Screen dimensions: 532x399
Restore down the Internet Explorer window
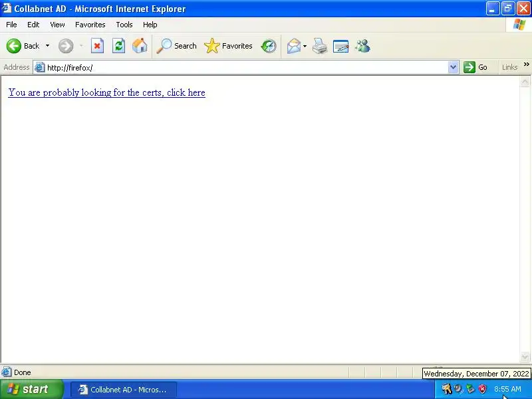[508, 9]
